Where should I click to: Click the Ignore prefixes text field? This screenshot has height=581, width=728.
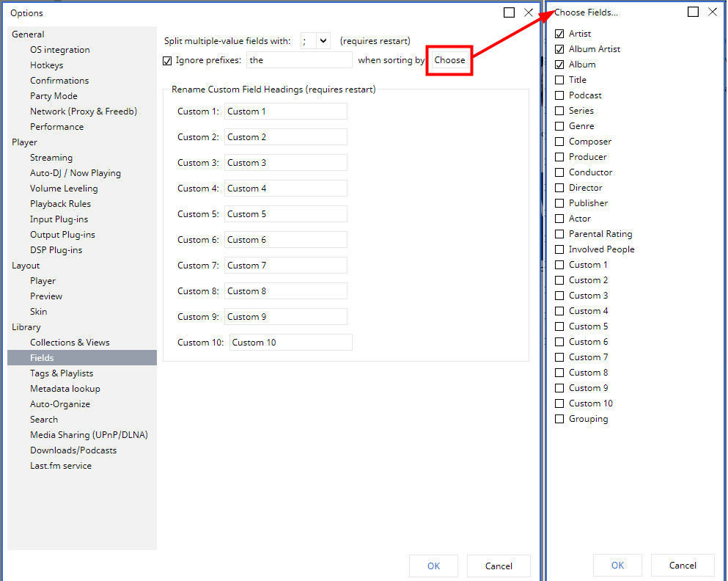pyautogui.click(x=299, y=60)
